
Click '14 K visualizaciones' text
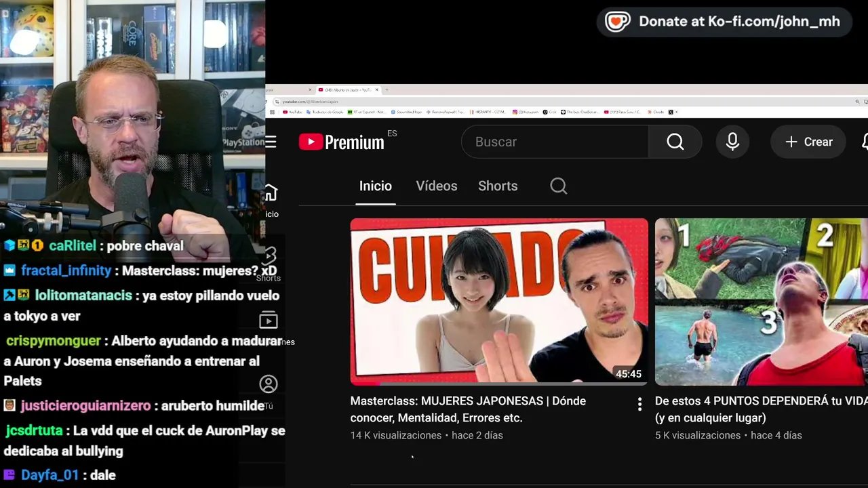[396, 435]
